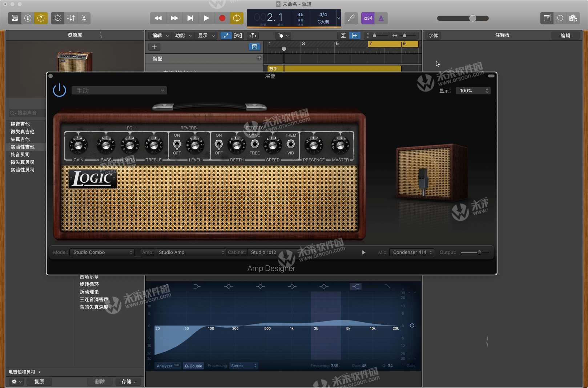Toggle the metronome click icon

pyautogui.click(x=381, y=18)
